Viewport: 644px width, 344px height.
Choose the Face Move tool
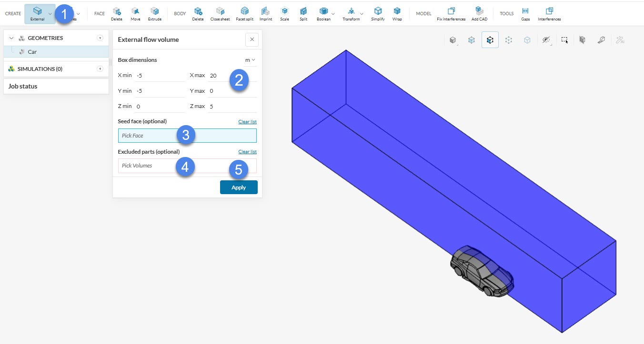[x=136, y=14]
